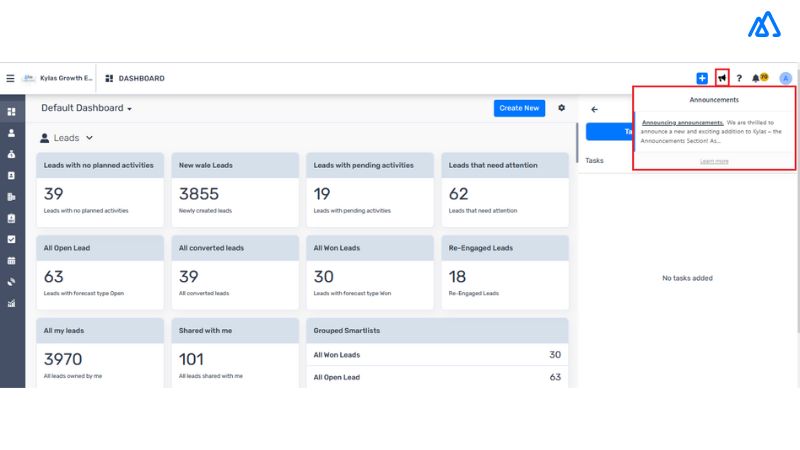Click the back arrow in tasks panel
This screenshot has width=800, height=450.
tap(594, 109)
